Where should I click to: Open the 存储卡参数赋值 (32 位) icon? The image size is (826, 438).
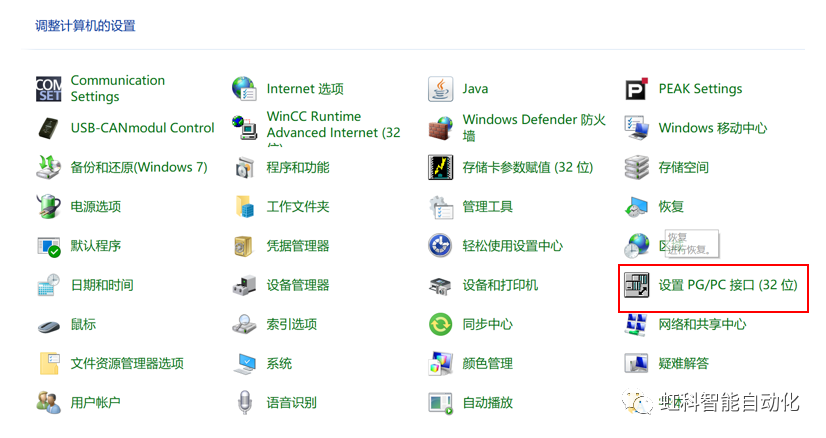(x=440, y=167)
